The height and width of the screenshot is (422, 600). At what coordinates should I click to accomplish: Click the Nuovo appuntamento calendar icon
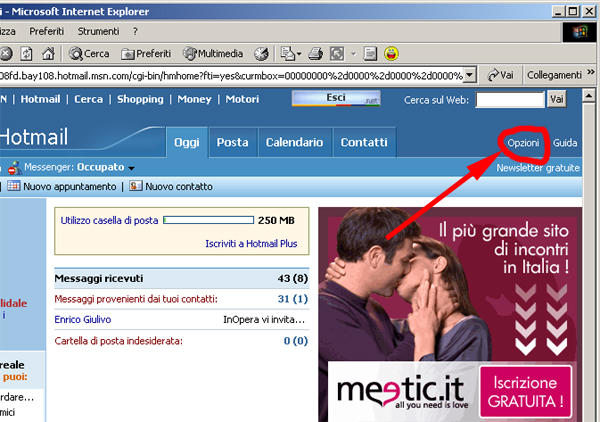point(13,186)
